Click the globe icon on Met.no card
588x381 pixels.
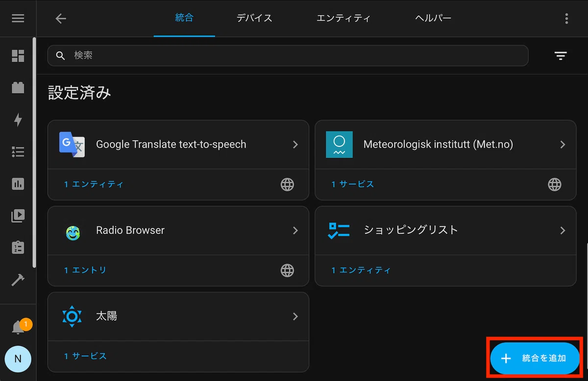click(554, 184)
